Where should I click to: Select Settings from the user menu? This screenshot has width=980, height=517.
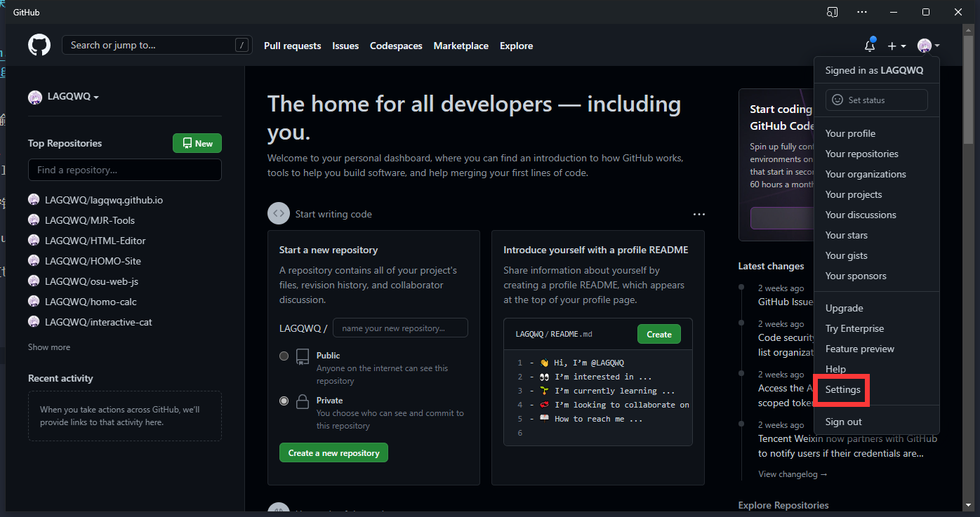point(842,390)
